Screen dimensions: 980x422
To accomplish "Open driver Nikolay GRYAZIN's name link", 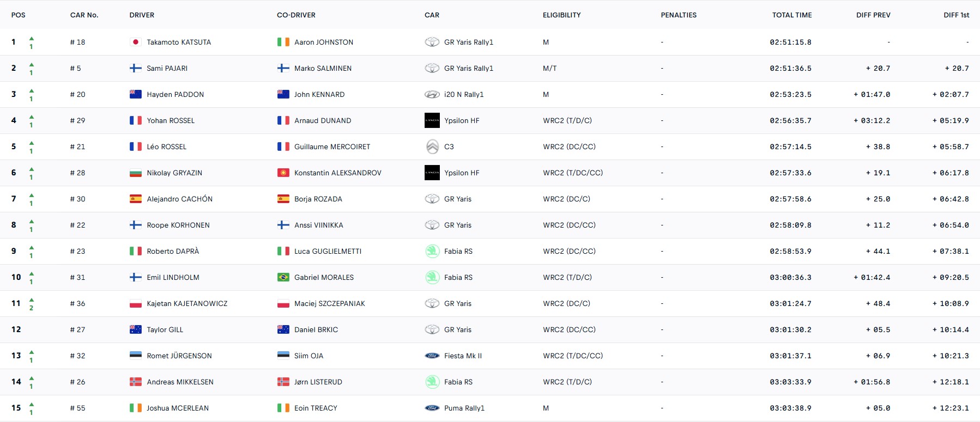I will point(174,173).
